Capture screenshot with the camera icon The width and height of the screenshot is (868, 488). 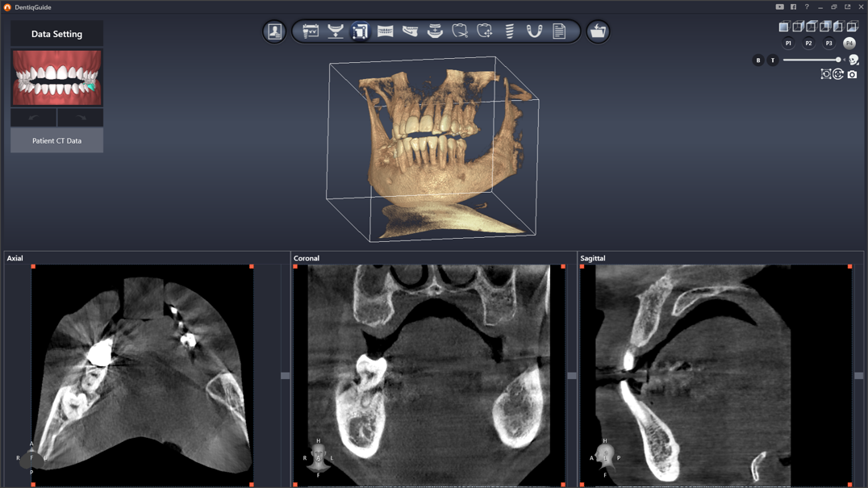[852, 74]
